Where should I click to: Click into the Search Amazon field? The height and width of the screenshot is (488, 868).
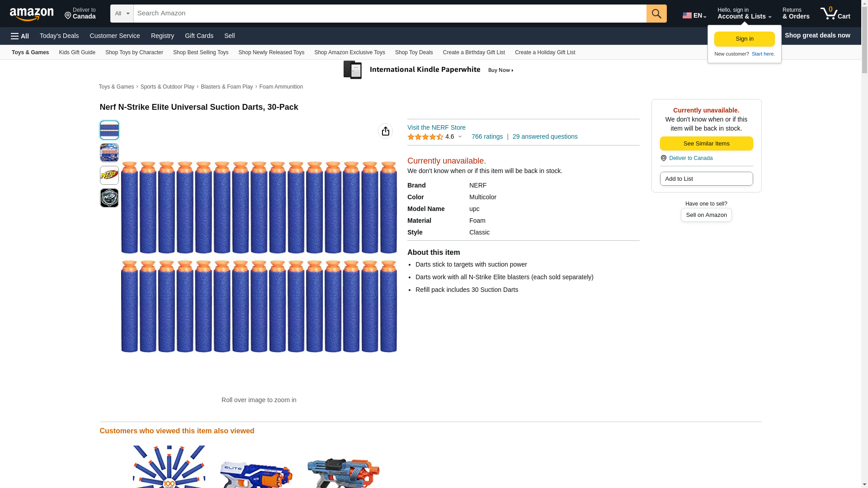click(x=389, y=14)
